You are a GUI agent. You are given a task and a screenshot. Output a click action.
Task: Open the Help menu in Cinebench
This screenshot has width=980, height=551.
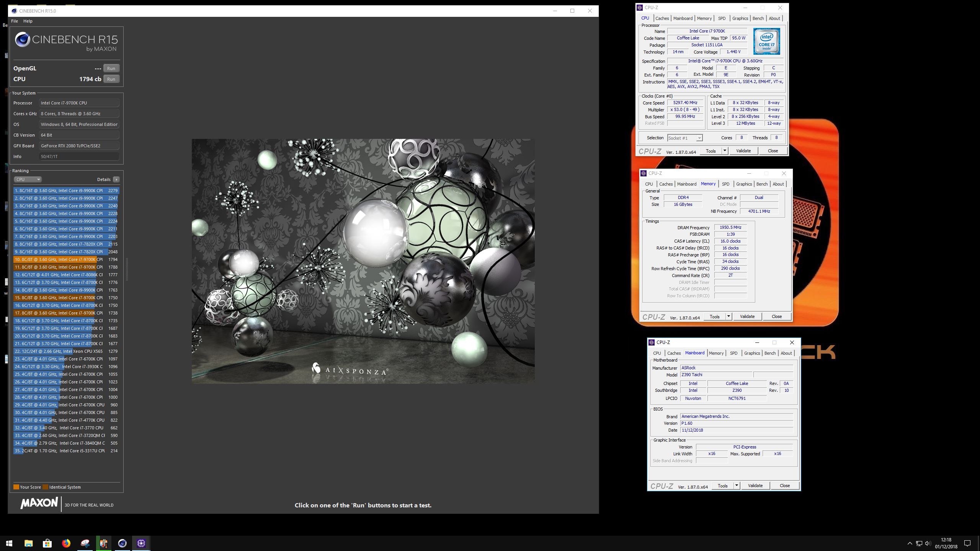tap(28, 21)
